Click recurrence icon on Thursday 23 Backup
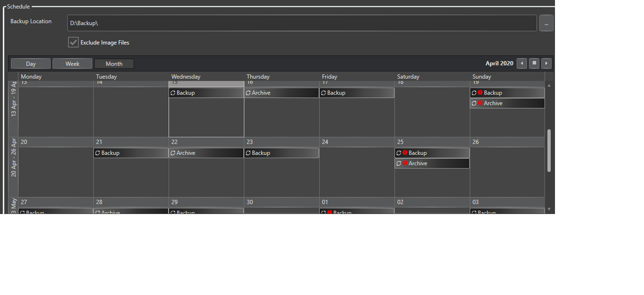The image size is (644, 295). click(x=248, y=153)
